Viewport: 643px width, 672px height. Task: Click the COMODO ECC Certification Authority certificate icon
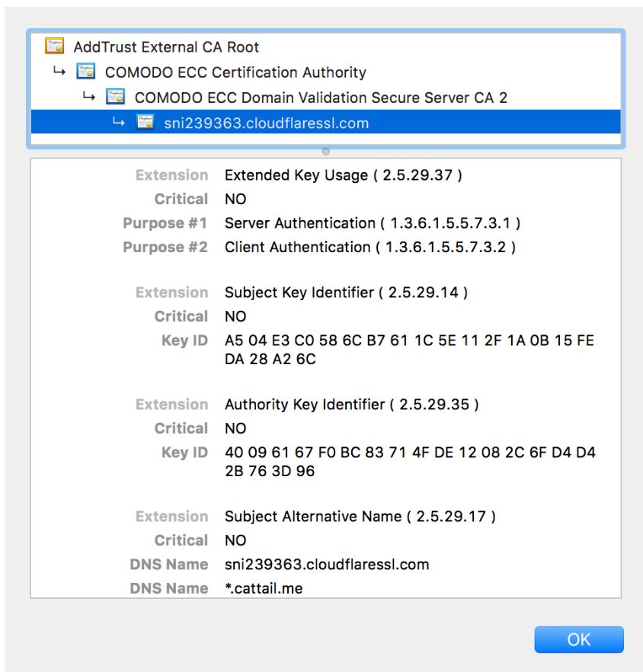tap(86, 71)
